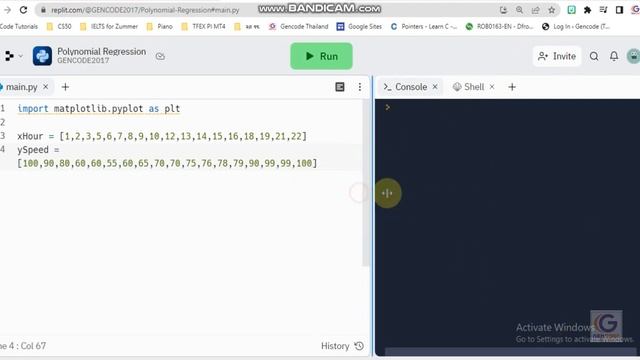The height and width of the screenshot is (360, 640).
Task: Switch to the Shell tab
Action: coord(468,87)
